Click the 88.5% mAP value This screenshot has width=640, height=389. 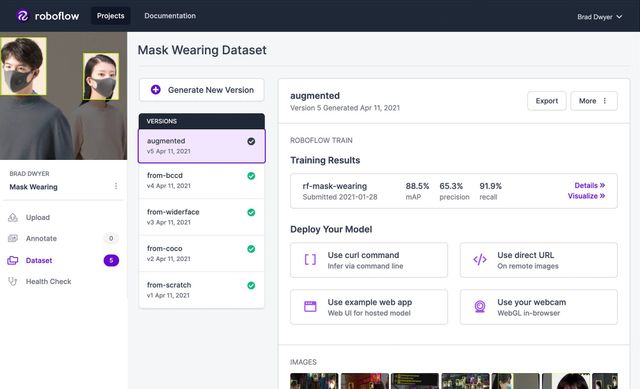(x=417, y=186)
